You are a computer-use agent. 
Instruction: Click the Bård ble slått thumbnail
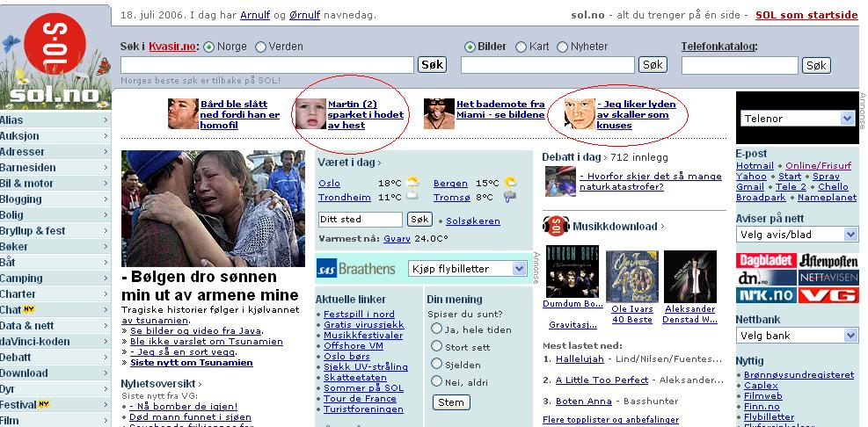[183, 114]
